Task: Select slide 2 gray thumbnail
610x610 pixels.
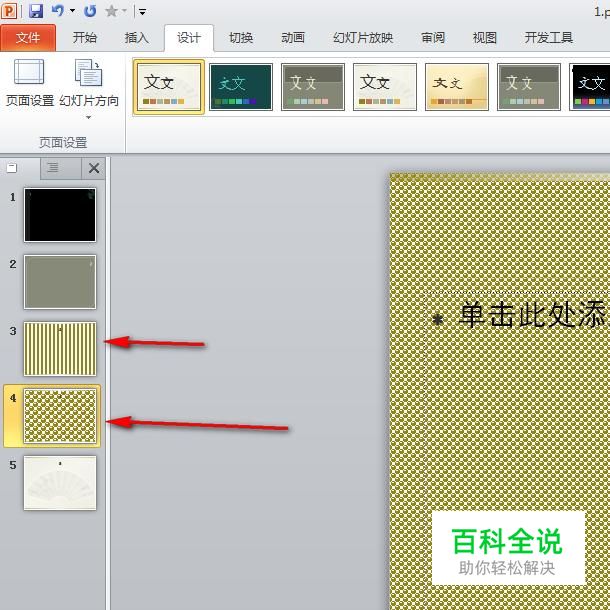Action: 60,282
